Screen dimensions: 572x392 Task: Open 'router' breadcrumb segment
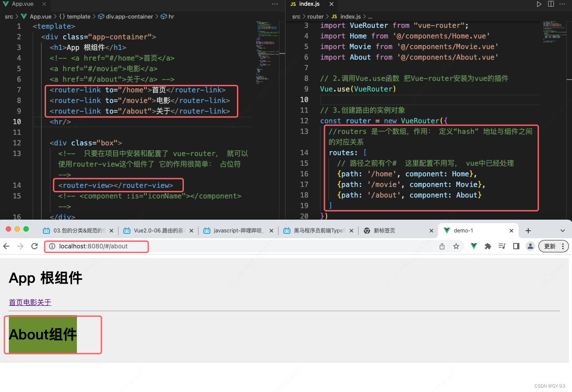coord(316,16)
